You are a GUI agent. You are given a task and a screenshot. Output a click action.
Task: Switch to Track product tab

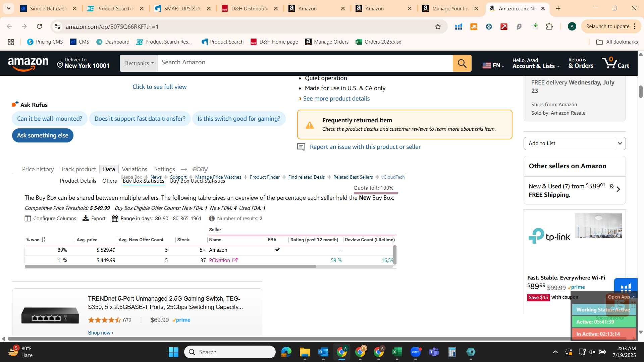click(x=78, y=169)
